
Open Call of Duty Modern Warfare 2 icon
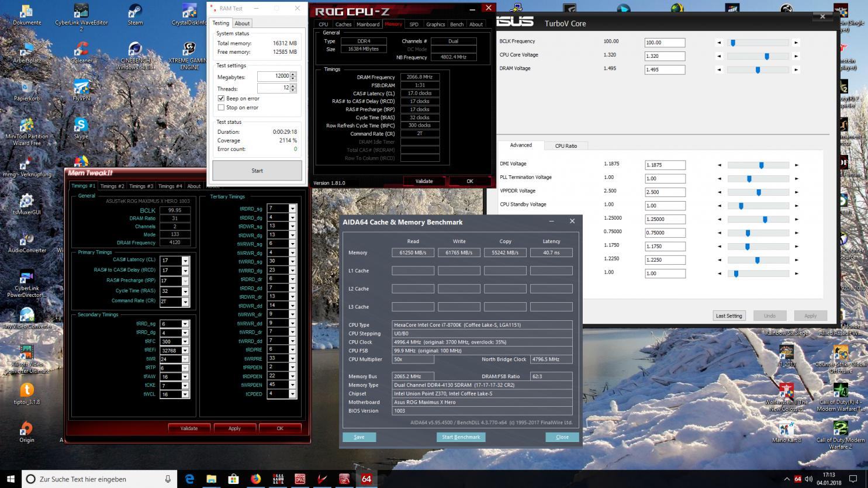841,435
